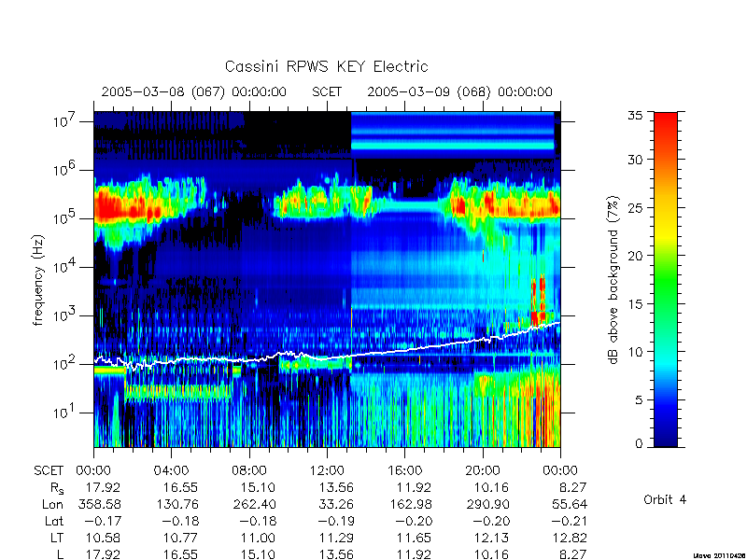Click the colorbar tick label "5"
This screenshot has width=747, height=560.
(639, 399)
